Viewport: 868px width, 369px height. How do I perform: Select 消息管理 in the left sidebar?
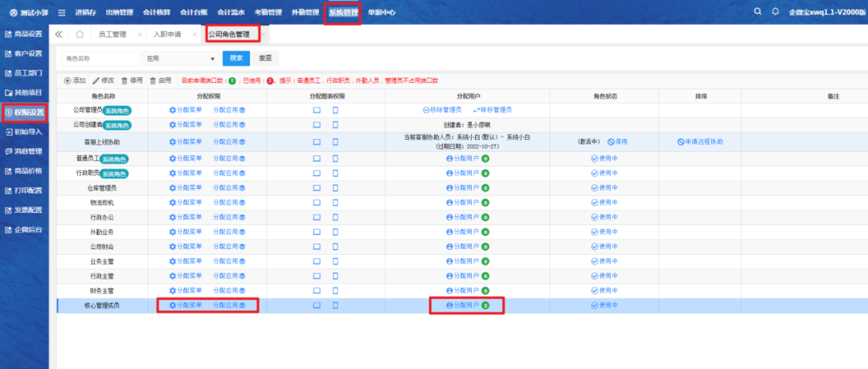pos(25,151)
